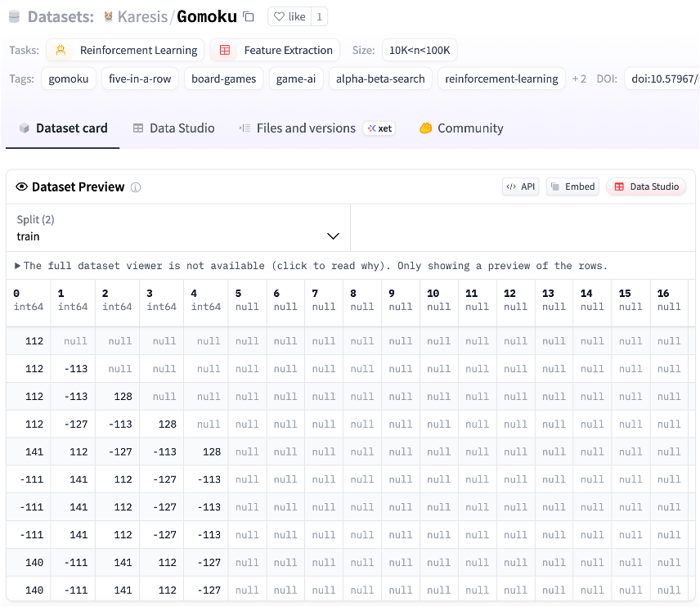Screen dimensions: 700x607
Task: Click the eye icon beside Dataset Preview
Action: click(x=22, y=187)
